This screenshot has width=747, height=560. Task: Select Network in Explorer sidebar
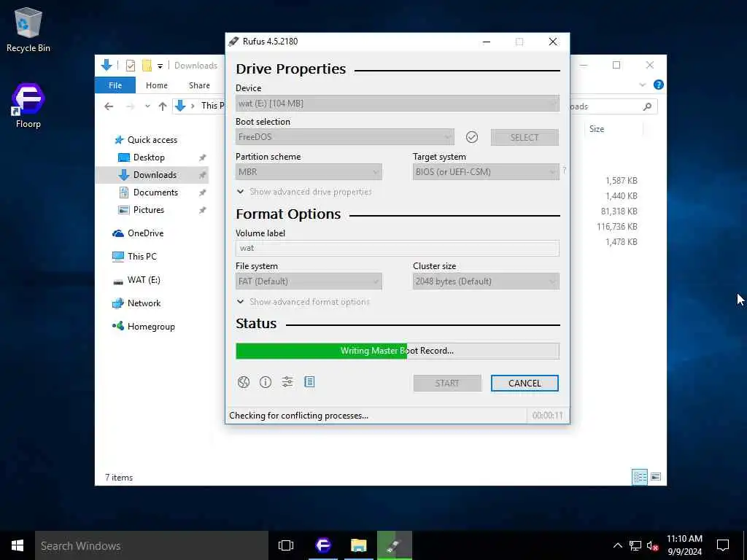136,303
